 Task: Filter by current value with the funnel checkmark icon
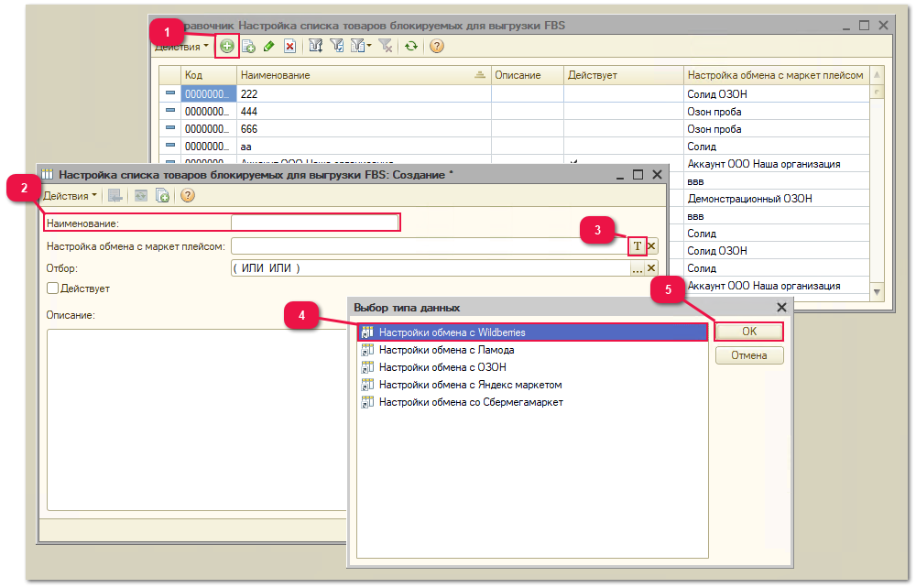(x=337, y=46)
